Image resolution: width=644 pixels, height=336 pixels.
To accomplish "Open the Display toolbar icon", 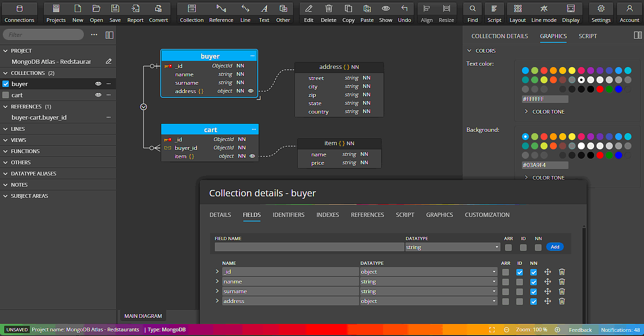I will click(571, 13).
